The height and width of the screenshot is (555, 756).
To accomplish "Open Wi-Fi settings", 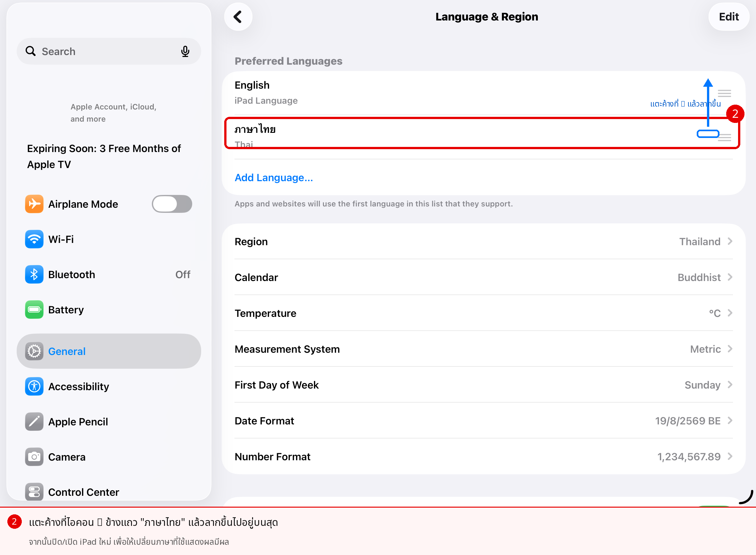I will 109,239.
